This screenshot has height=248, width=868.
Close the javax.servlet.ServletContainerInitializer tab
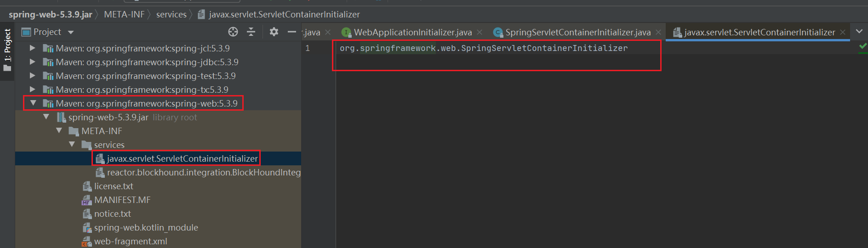click(843, 32)
